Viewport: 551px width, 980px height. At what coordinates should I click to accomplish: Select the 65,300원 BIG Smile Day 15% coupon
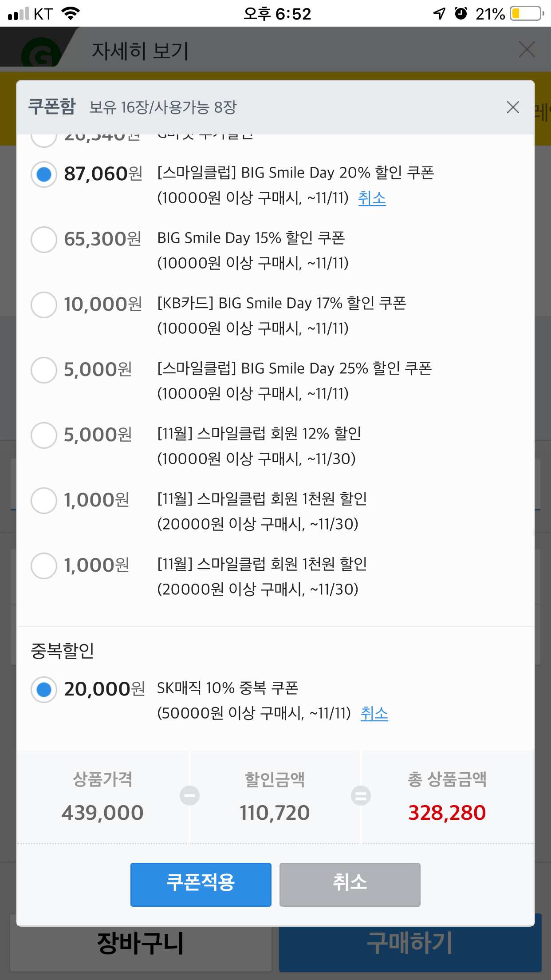click(44, 240)
